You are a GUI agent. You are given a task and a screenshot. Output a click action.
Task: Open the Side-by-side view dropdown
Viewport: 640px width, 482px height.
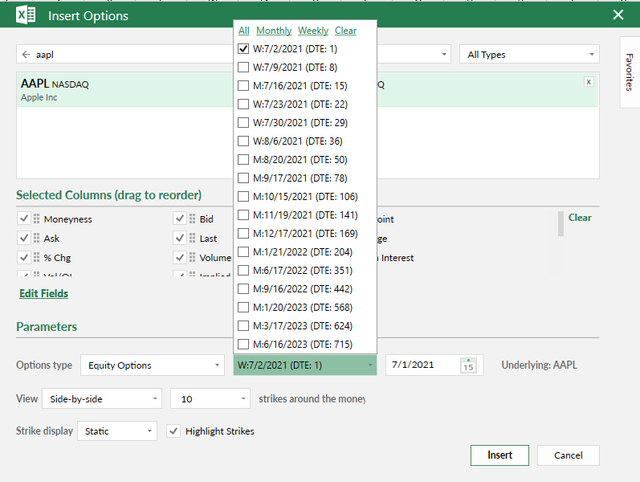tap(102, 399)
